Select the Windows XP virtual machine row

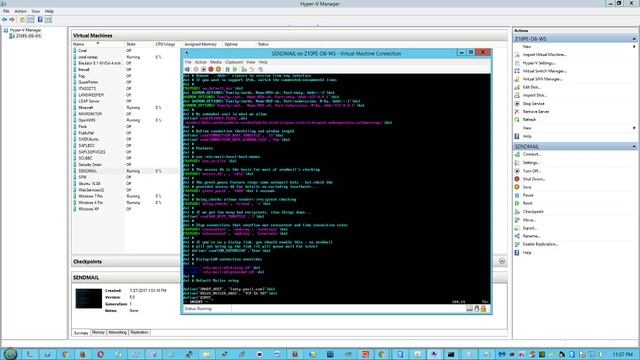[x=125, y=209]
